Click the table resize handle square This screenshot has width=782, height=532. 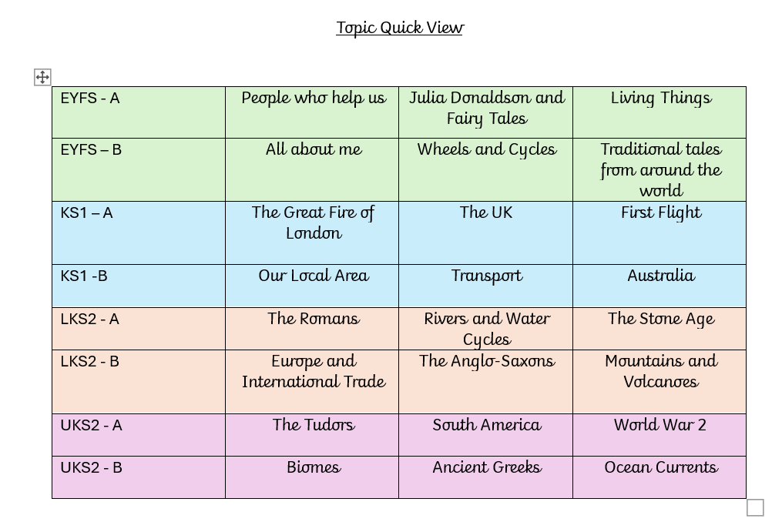click(x=755, y=507)
